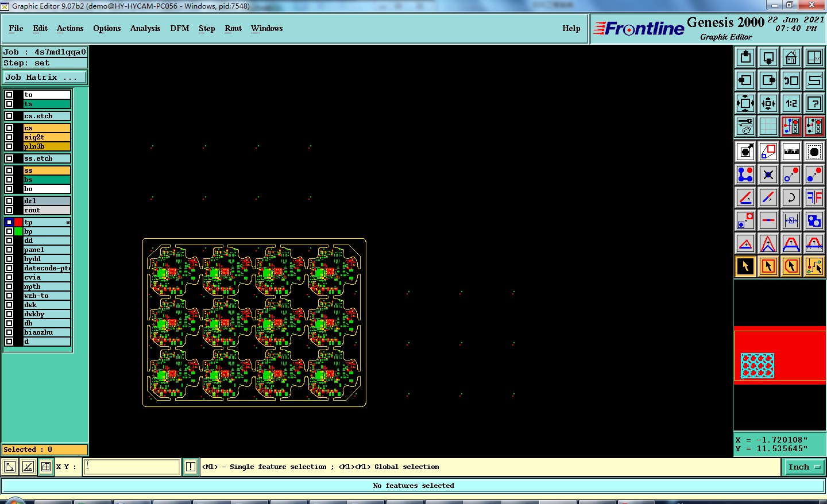Click the ruler measure tool icon
This screenshot has width=827, height=504.
791,152
